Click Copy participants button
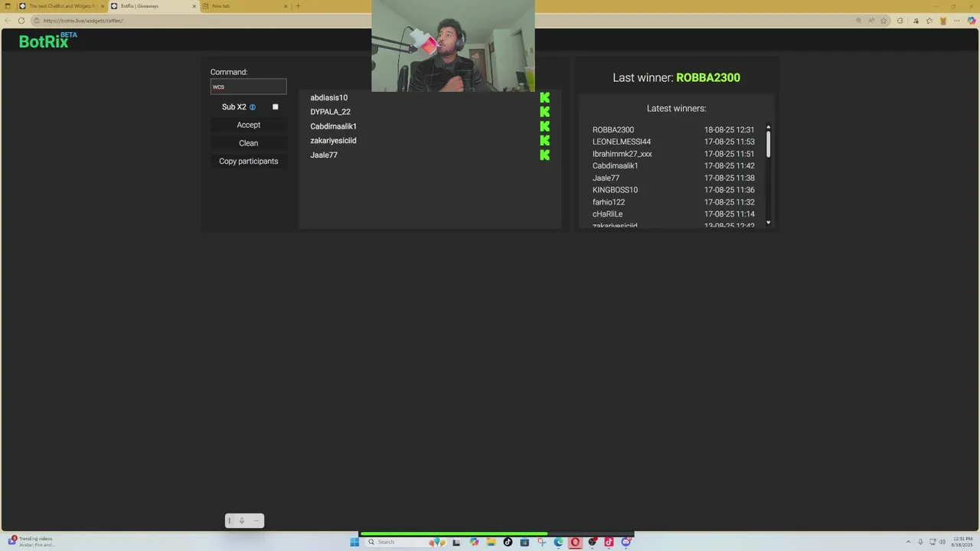 [x=249, y=161]
